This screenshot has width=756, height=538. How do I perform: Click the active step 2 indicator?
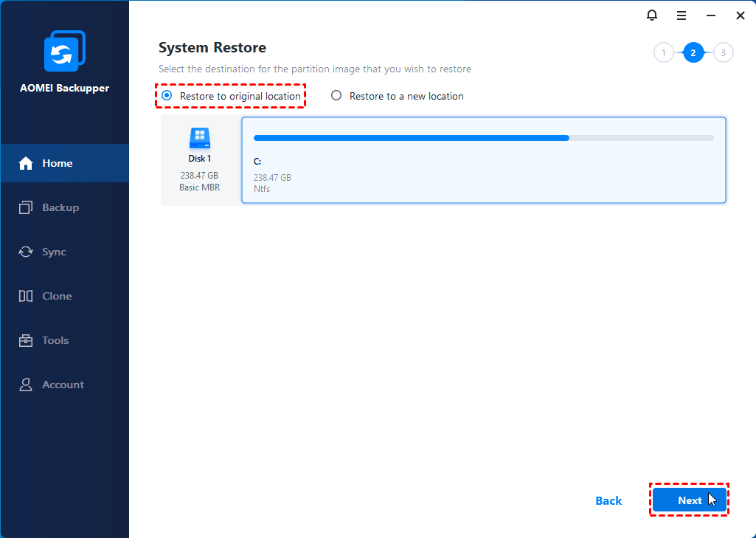point(693,53)
